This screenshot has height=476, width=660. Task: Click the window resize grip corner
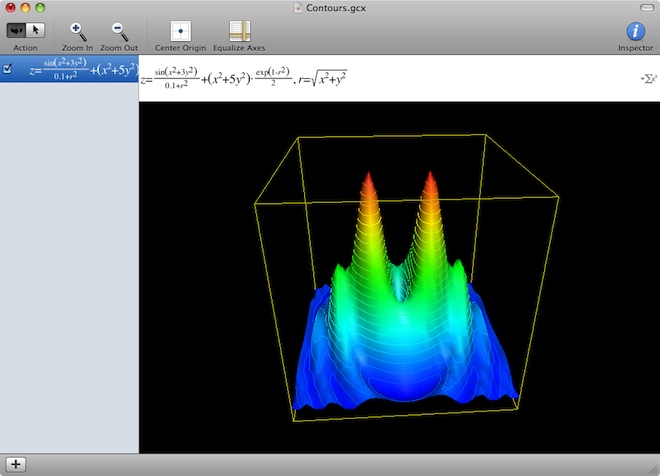click(652, 468)
